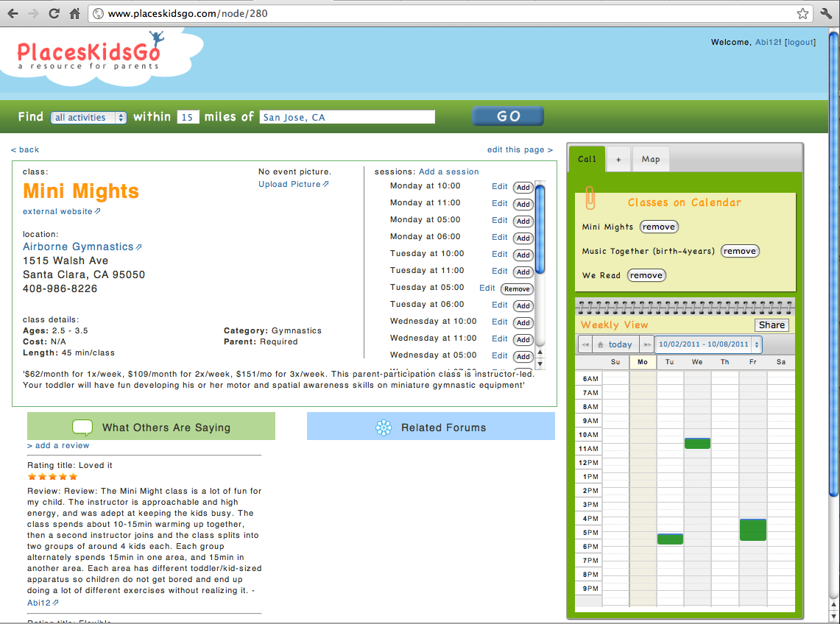Add the Wednesday at 10:00 session
The width and height of the screenshot is (840, 624).
click(x=523, y=323)
